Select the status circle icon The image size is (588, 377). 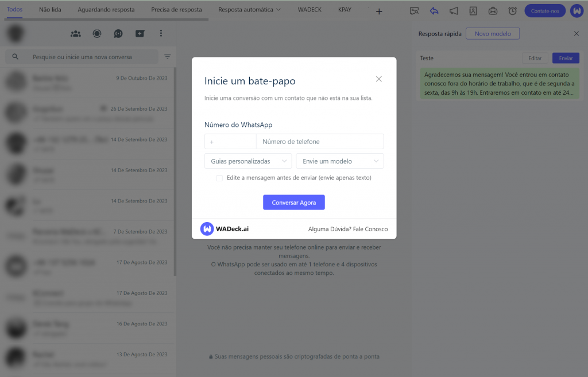97,33
